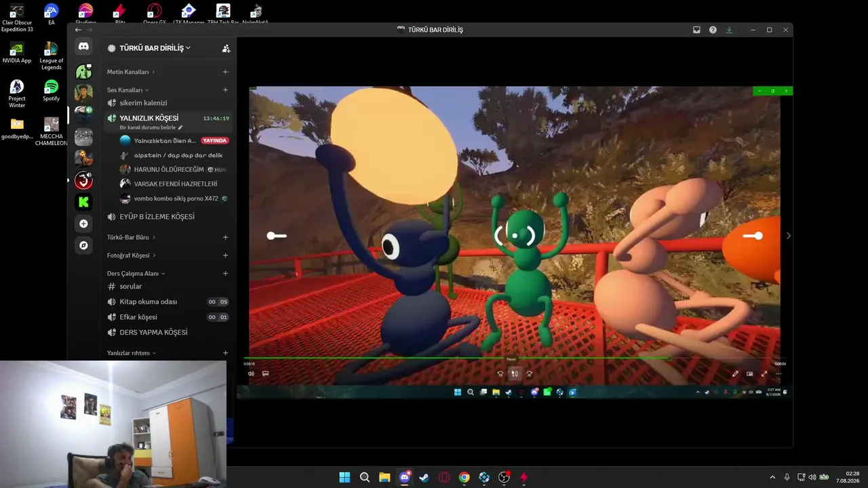This screenshot has height=488, width=868.
Task: Open the Project Winter desktop shortcut
Action: (17, 94)
